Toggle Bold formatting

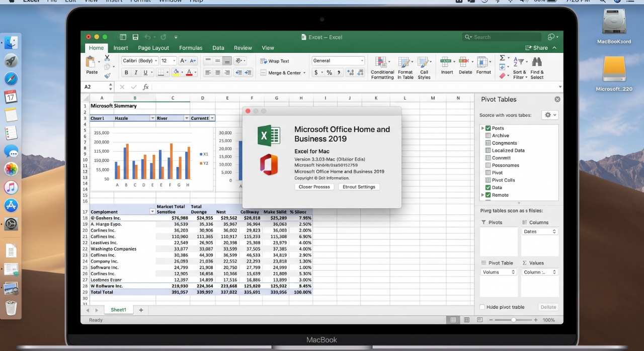coord(126,72)
